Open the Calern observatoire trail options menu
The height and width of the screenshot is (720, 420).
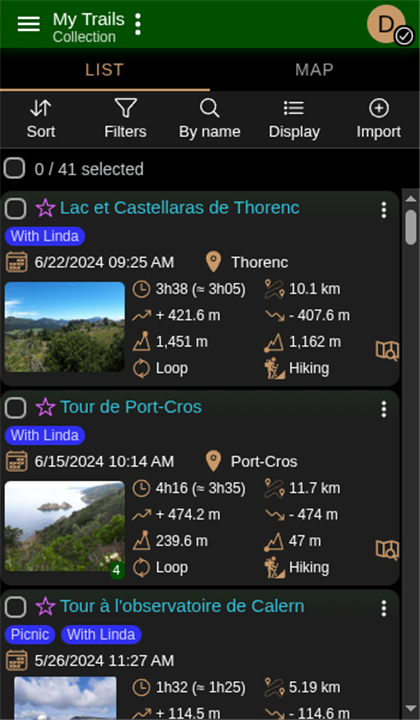(x=384, y=608)
